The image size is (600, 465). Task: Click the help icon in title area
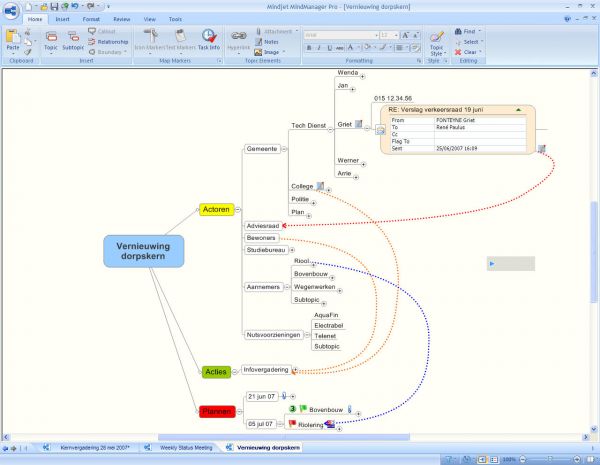(x=567, y=19)
